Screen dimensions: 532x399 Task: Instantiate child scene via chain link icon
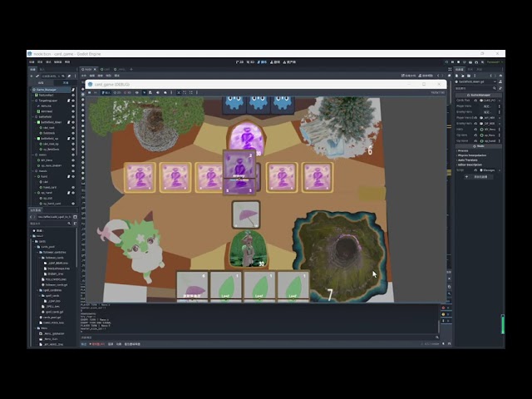coord(37,76)
